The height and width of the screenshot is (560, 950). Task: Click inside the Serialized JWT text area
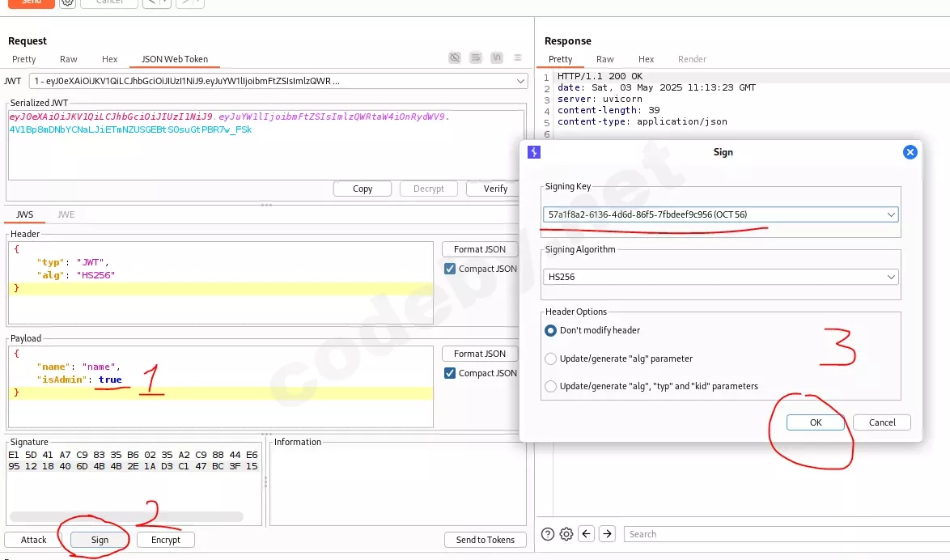[265, 145]
